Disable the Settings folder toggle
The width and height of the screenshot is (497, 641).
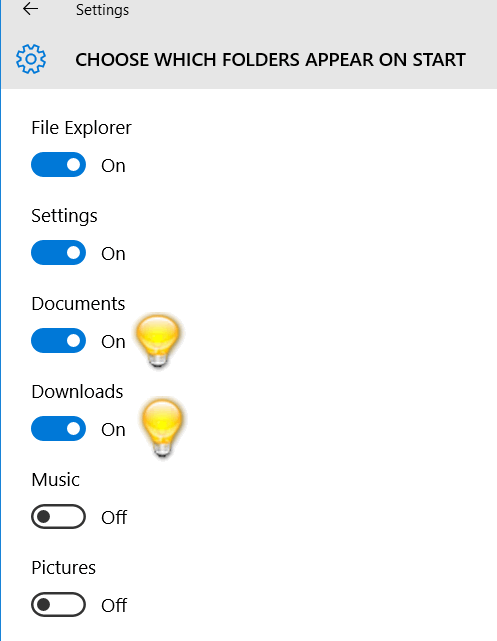(x=58, y=253)
